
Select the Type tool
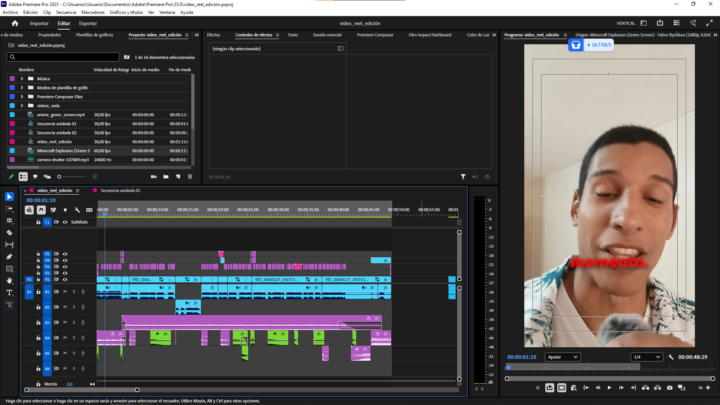tap(9, 293)
